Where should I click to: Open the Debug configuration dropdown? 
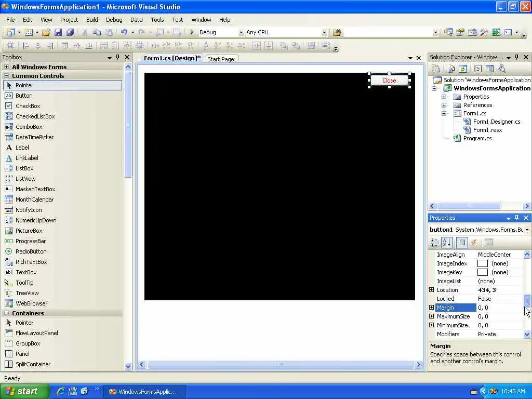[x=241, y=33]
